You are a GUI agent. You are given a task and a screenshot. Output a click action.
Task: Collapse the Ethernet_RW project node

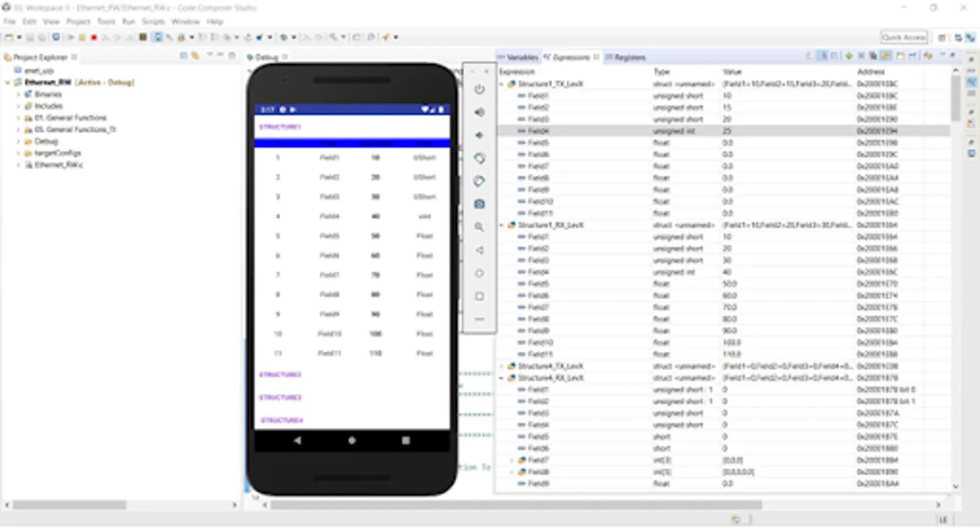click(8, 83)
